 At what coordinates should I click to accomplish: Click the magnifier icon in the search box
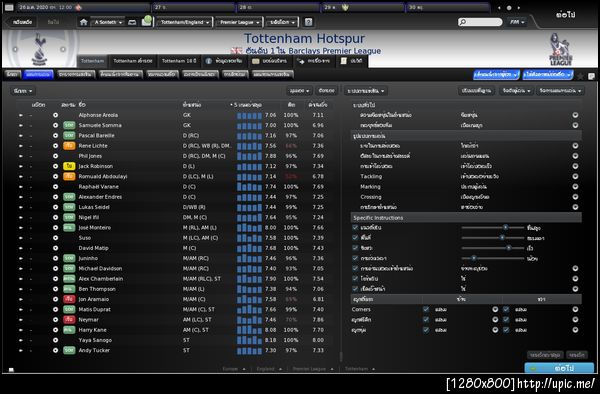(x=463, y=22)
